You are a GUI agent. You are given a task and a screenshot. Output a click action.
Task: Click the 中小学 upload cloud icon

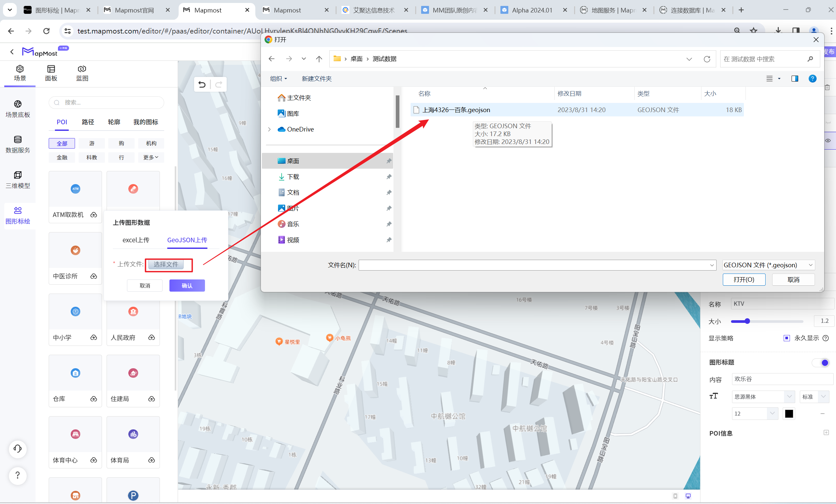point(94,338)
